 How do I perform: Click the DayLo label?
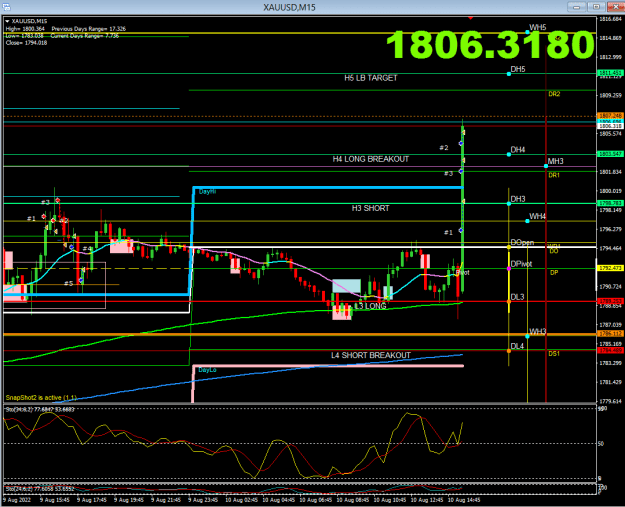point(207,370)
